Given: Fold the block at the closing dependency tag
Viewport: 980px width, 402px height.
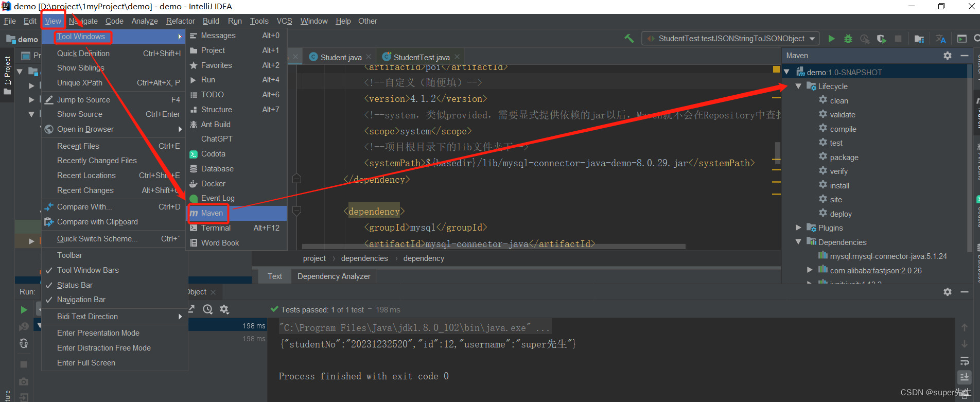Looking at the screenshot, I should click(296, 179).
